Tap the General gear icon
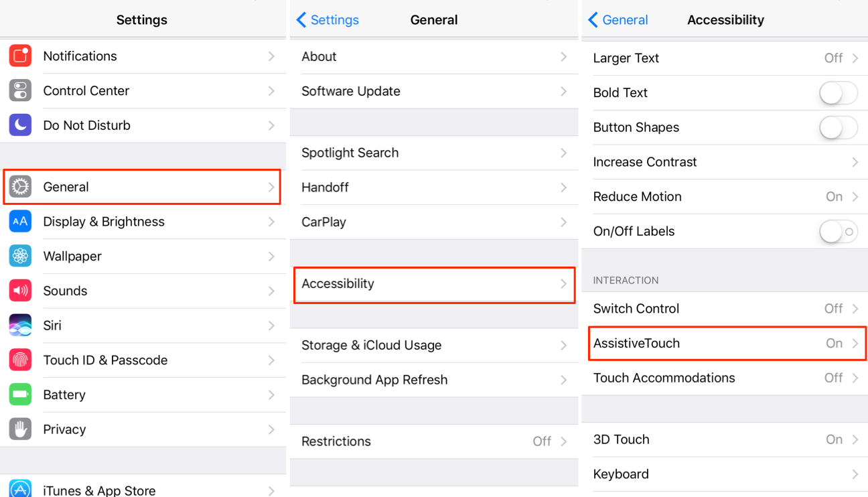The height and width of the screenshot is (497, 868). (x=20, y=187)
